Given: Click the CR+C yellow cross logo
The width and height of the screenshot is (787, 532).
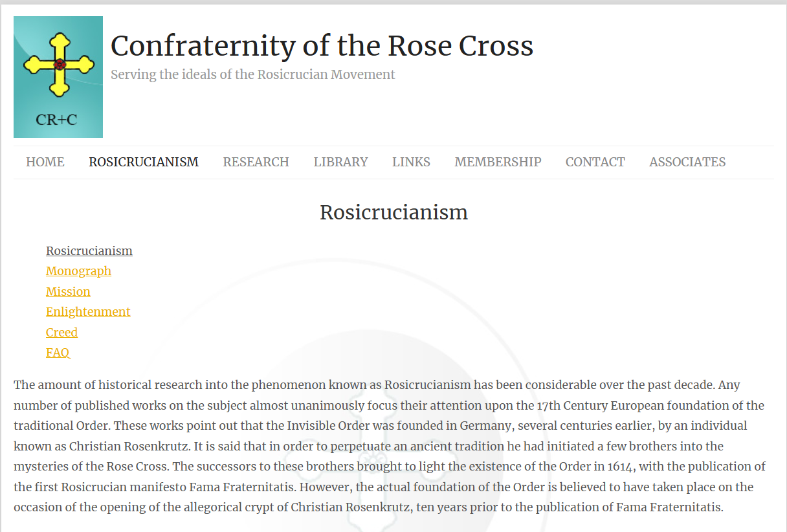Looking at the screenshot, I should click(58, 77).
